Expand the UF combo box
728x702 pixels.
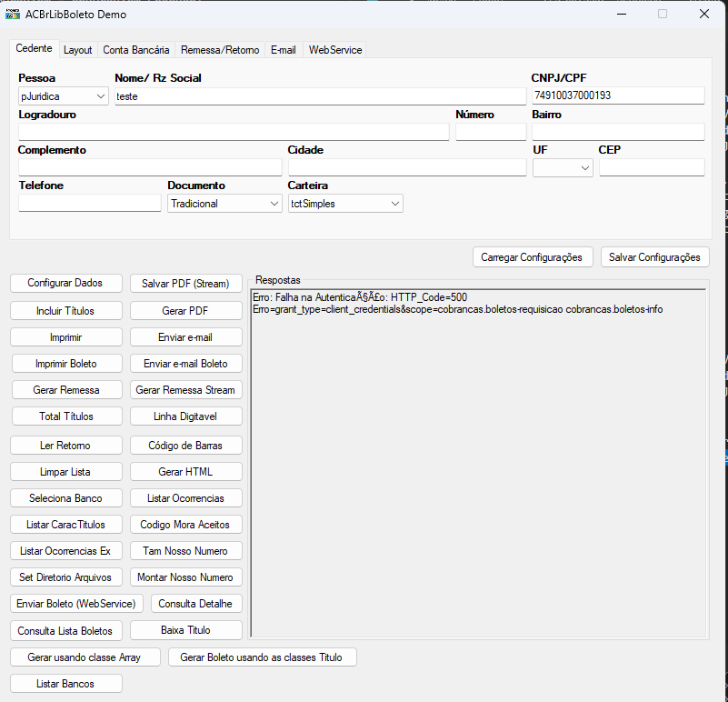[563, 167]
